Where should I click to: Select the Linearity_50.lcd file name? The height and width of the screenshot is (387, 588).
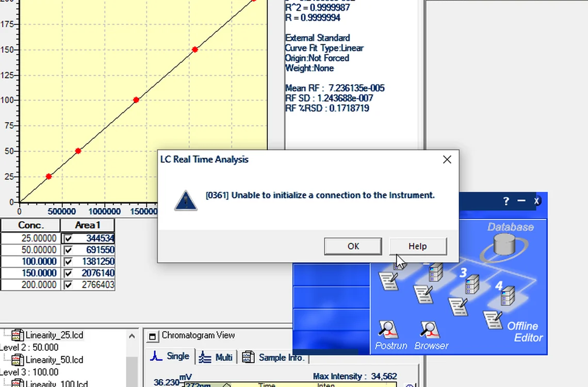[54, 360]
